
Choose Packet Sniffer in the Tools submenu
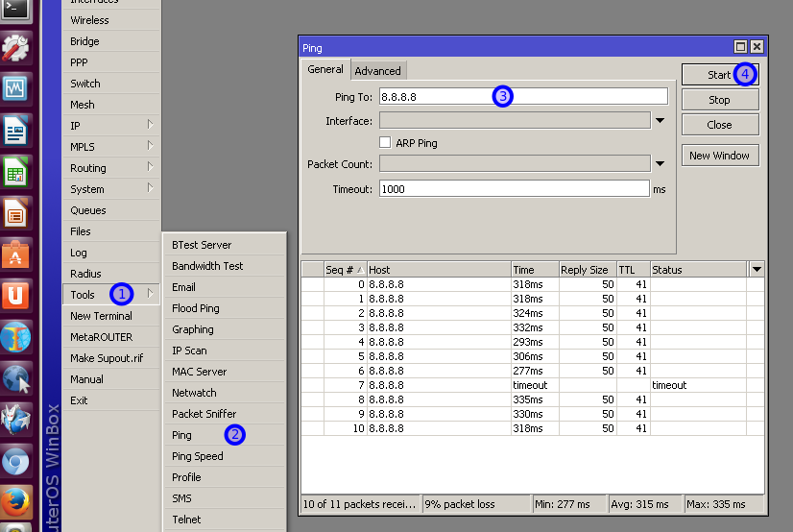[x=204, y=414]
